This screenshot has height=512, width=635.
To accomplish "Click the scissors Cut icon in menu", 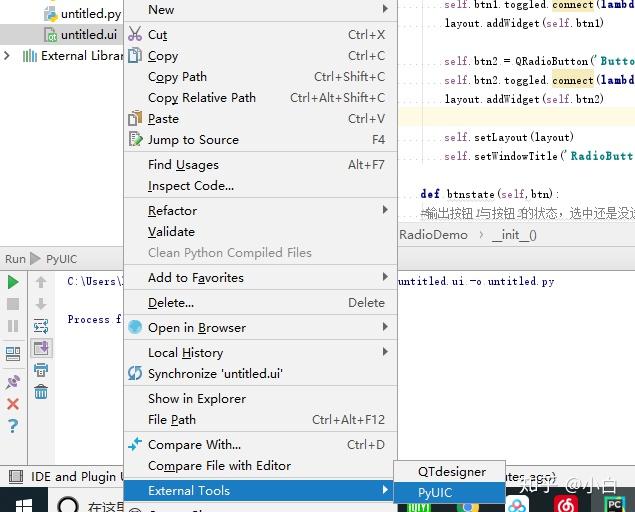I will pyautogui.click(x=135, y=34).
